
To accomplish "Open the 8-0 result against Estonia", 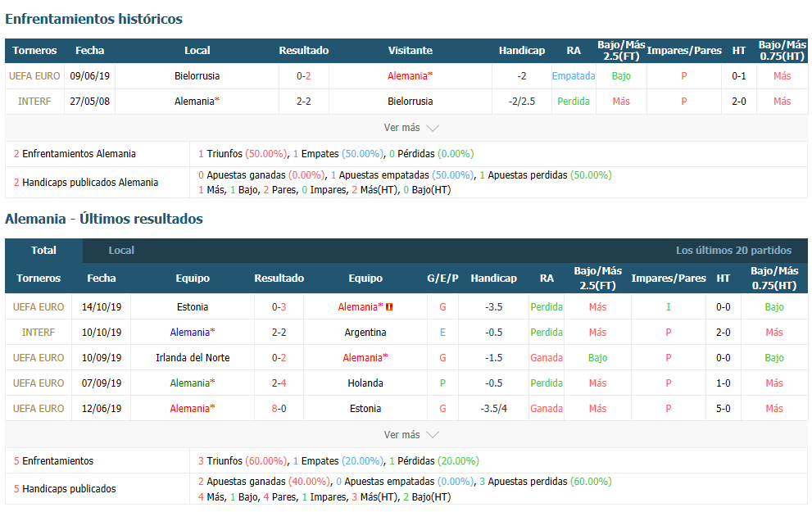I will pos(279,409).
